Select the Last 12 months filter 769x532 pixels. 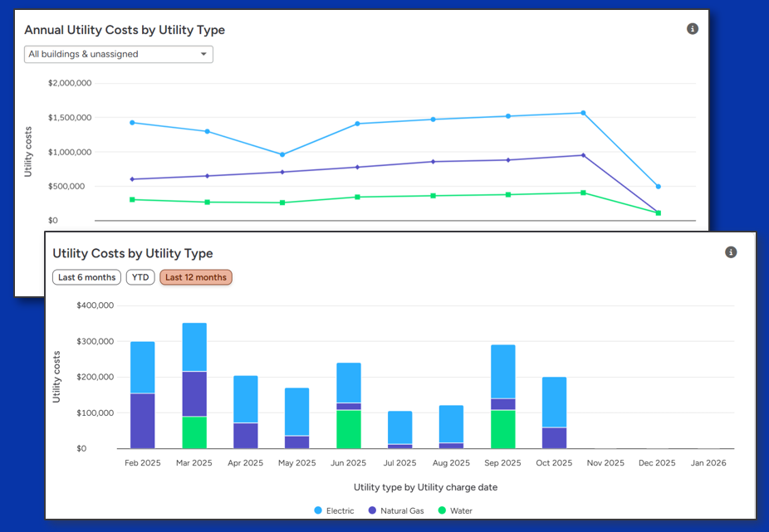pos(195,277)
